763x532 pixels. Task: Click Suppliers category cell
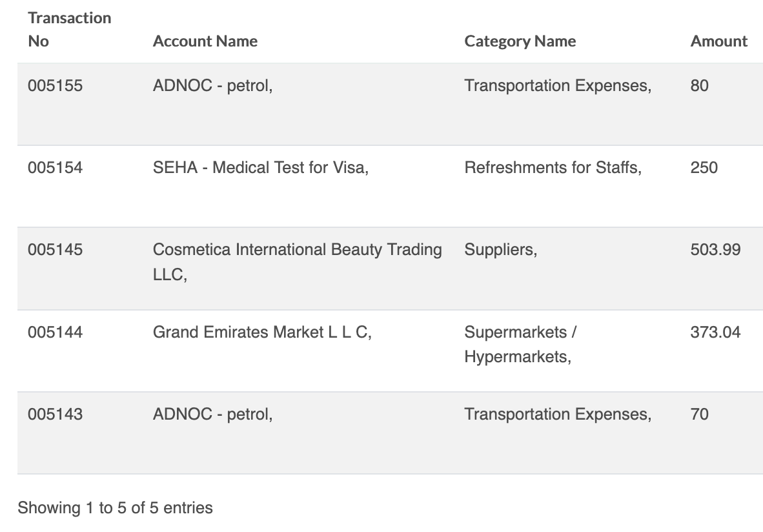501,250
